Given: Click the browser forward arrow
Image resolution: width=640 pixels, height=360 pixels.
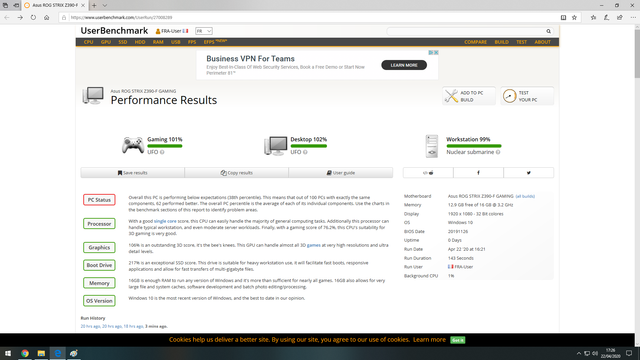Looking at the screenshot, I should point(20,18).
